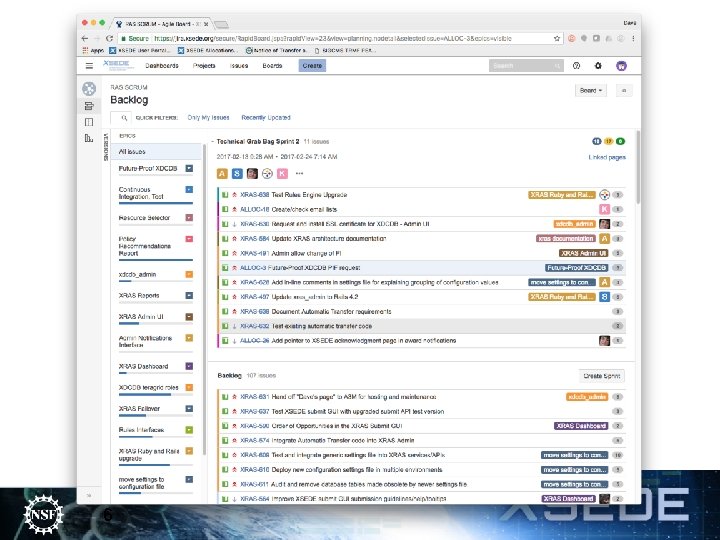Click the backlog vertical scrollbar

[638, 168]
